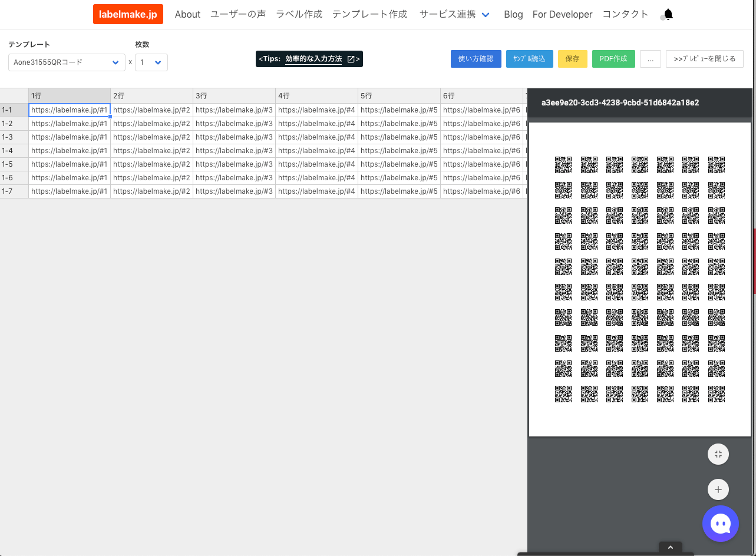Click the notification bell icon
Screen dimensions: 756x556
pyautogui.click(x=668, y=15)
